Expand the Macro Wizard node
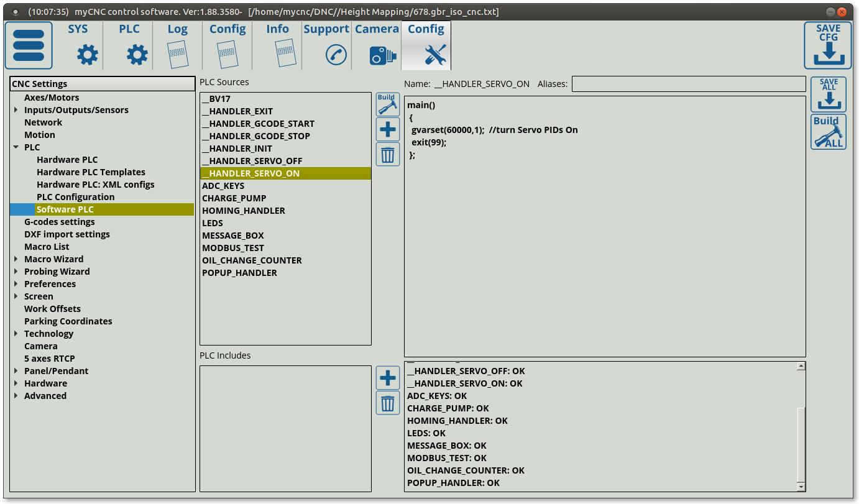Screen dimensions: 859x504 16,259
